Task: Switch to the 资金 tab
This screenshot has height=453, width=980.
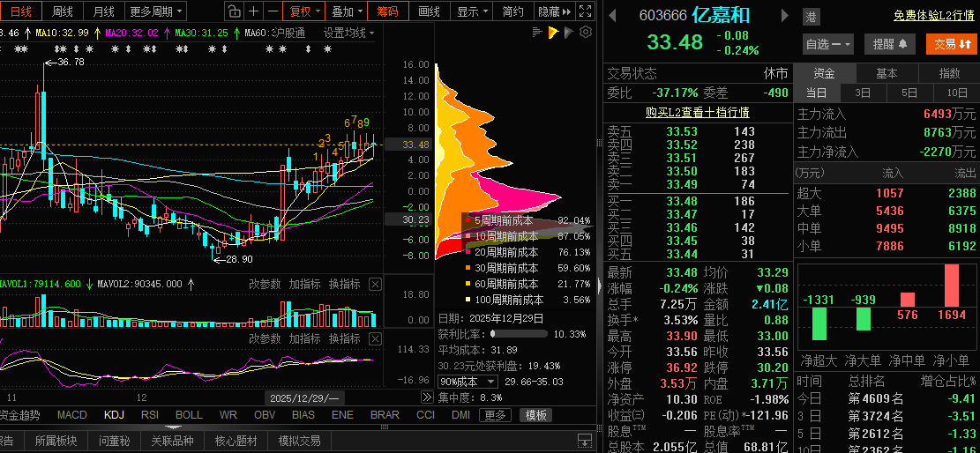Action: point(825,73)
